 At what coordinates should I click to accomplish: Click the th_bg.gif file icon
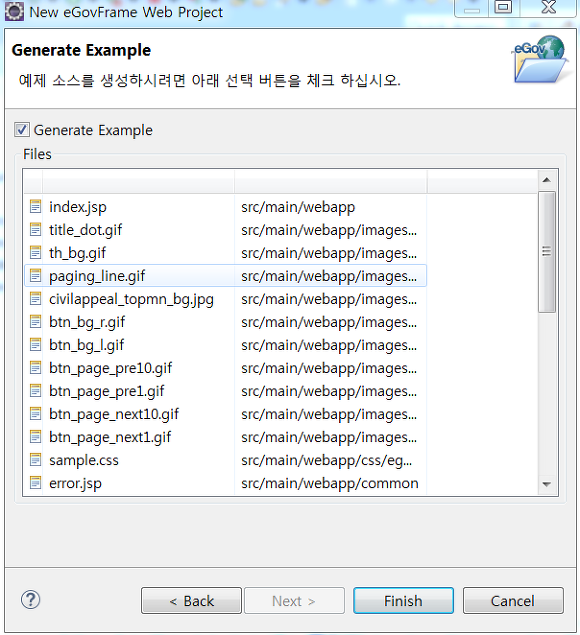(36, 253)
